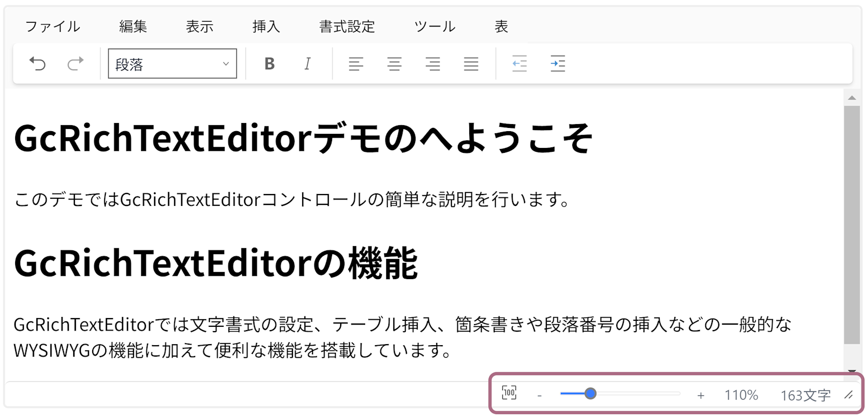Open the ファイル menu

coord(53,27)
